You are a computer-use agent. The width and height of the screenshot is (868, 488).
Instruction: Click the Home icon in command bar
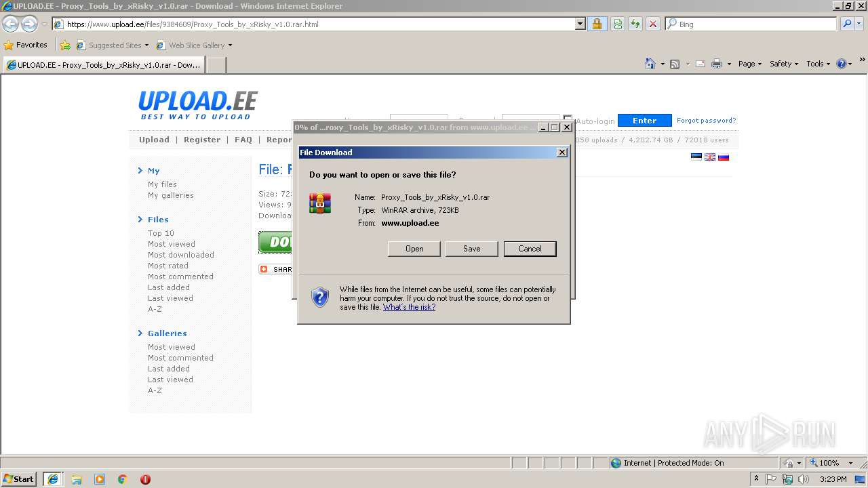click(650, 64)
